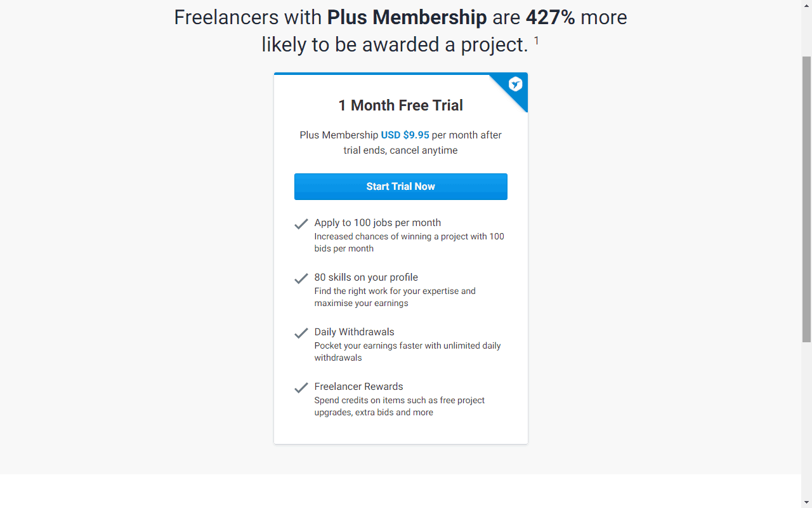Click 'Find the right work' description text
Image resolution: width=812 pixels, height=508 pixels.
[x=395, y=297]
